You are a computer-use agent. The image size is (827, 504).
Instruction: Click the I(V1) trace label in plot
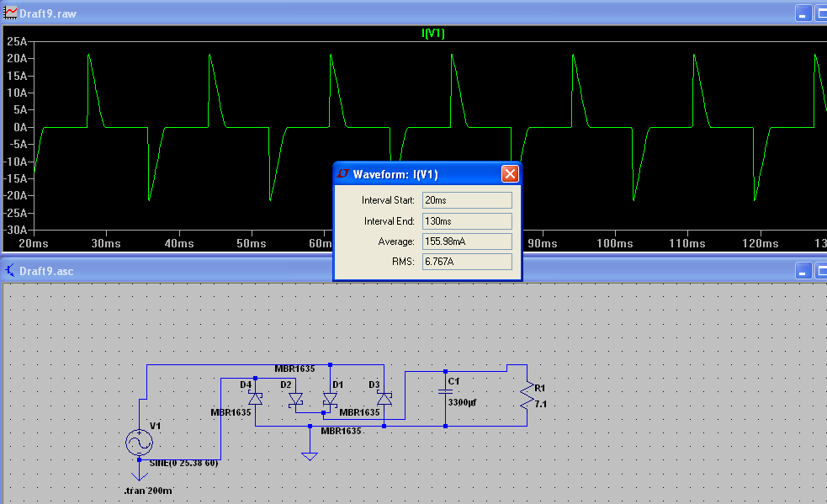click(x=433, y=34)
